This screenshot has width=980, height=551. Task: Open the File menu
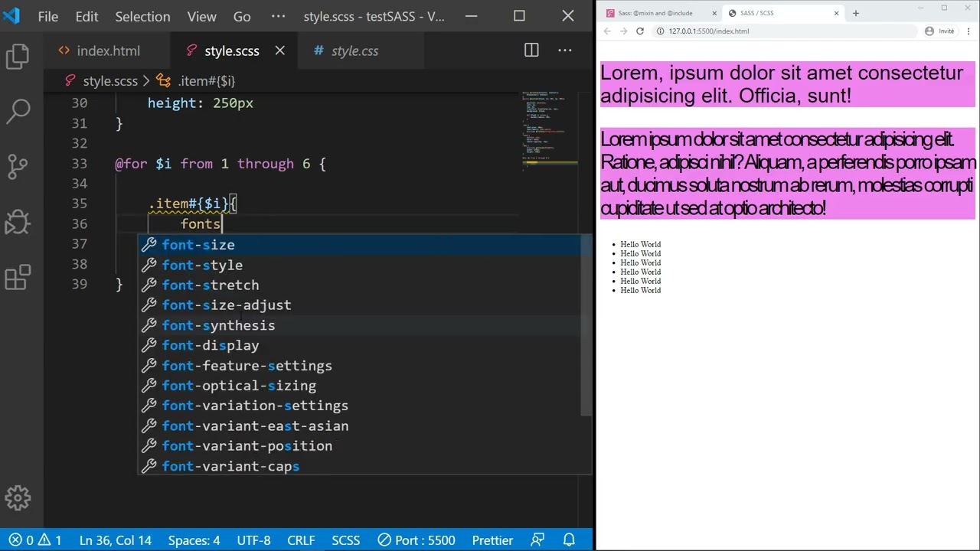click(x=47, y=16)
